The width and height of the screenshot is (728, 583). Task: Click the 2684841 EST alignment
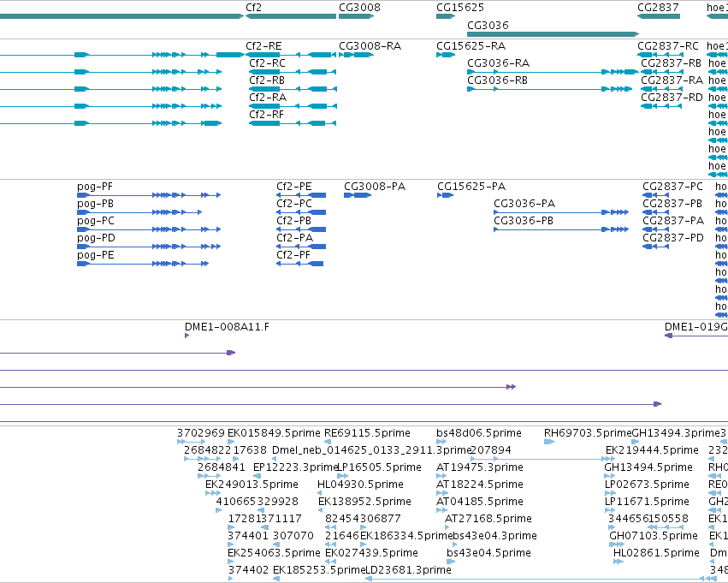pos(210,476)
